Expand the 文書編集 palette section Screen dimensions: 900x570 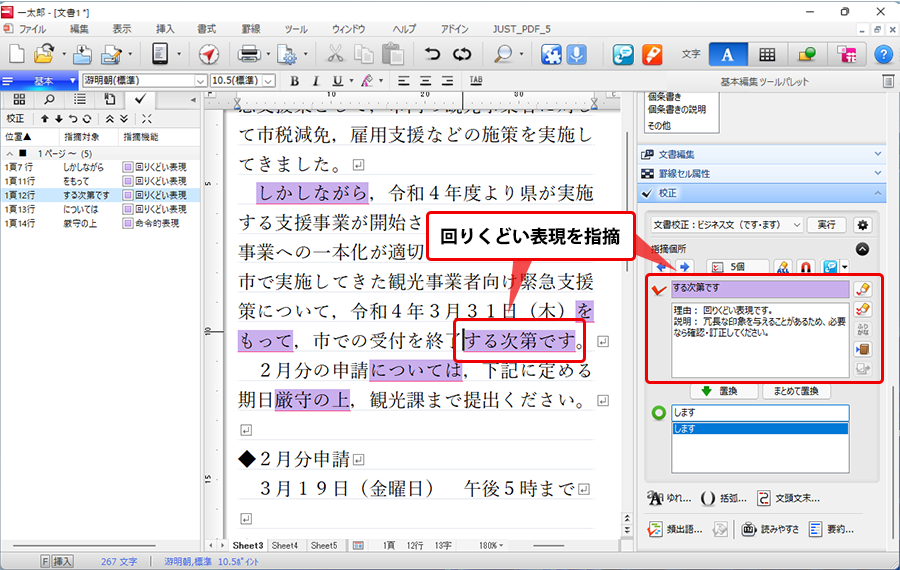click(x=762, y=154)
